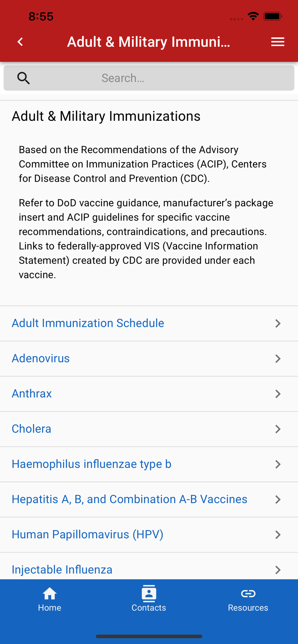Viewport: 298px width, 644px height.
Task: Tap the Resources chain-link icon
Action: 248,593
